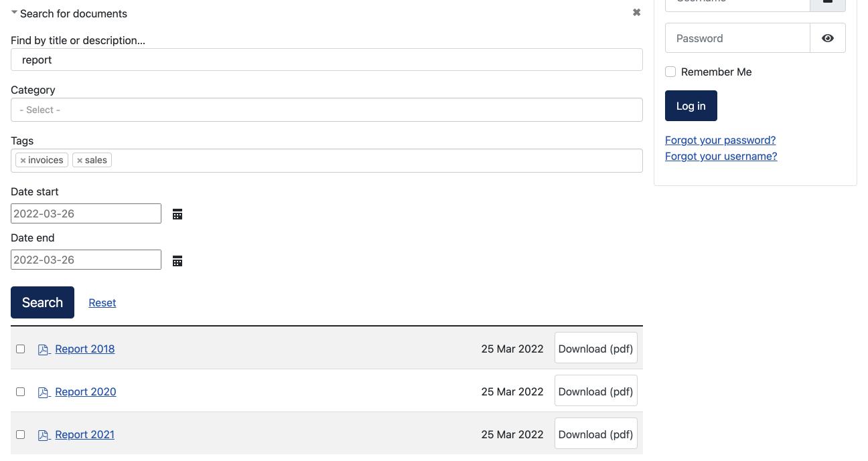Screen dimensions: 868x461
Task: Download the Report 2020 PDF
Action: (596, 391)
